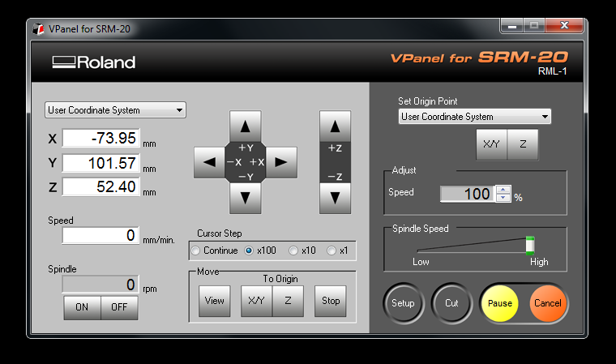Increase Adjust Speed percentage
Image resolution: width=616 pixels, height=364 pixels.
tap(503, 190)
